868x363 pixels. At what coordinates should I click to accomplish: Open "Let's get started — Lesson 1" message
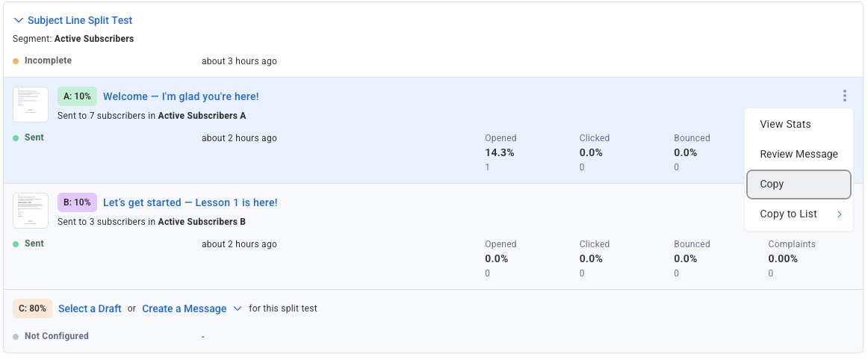click(x=190, y=202)
